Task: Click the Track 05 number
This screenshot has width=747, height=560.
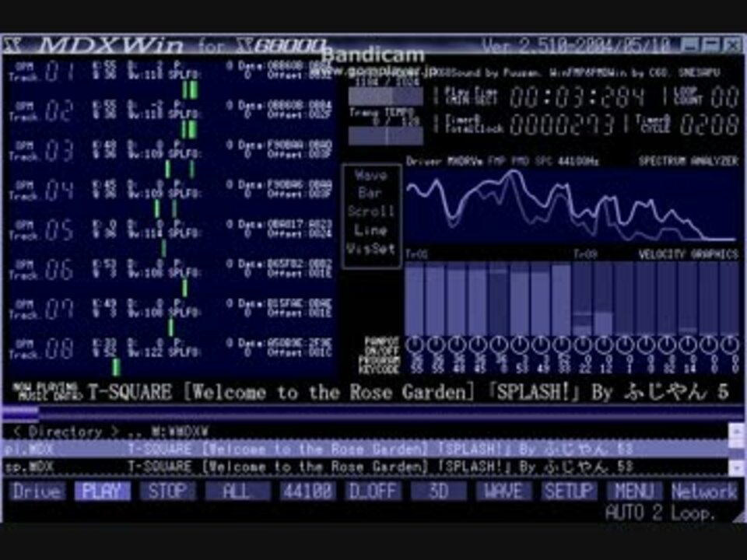Action: pyautogui.click(x=59, y=230)
